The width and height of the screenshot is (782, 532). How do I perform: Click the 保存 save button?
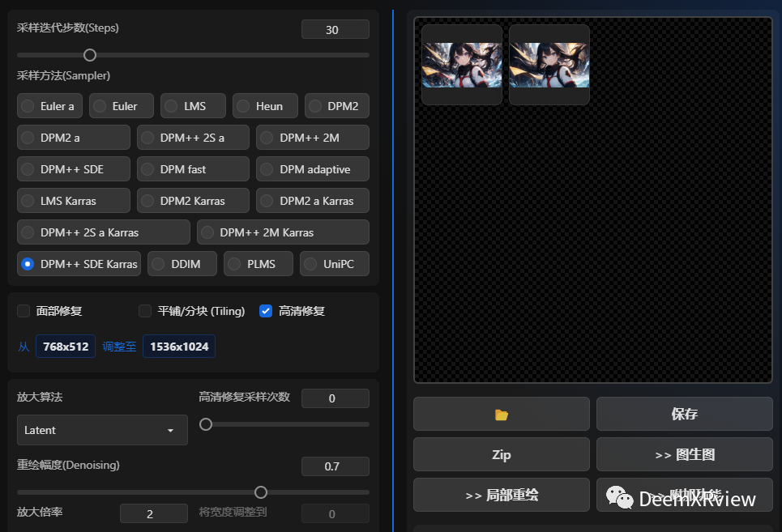684,414
